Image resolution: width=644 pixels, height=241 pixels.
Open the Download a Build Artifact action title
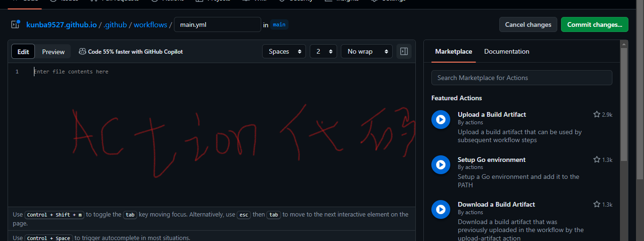click(496, 204)
